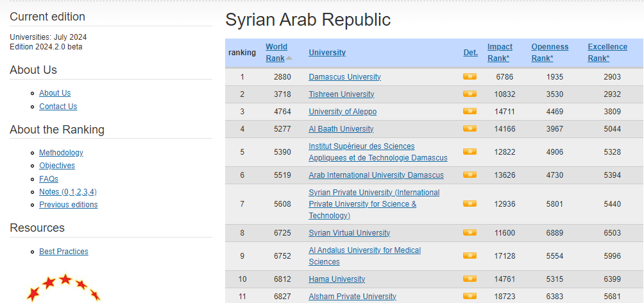
Task: Sort by Impact Rank column
Action: pyautogui.click(x=500, y=53)
